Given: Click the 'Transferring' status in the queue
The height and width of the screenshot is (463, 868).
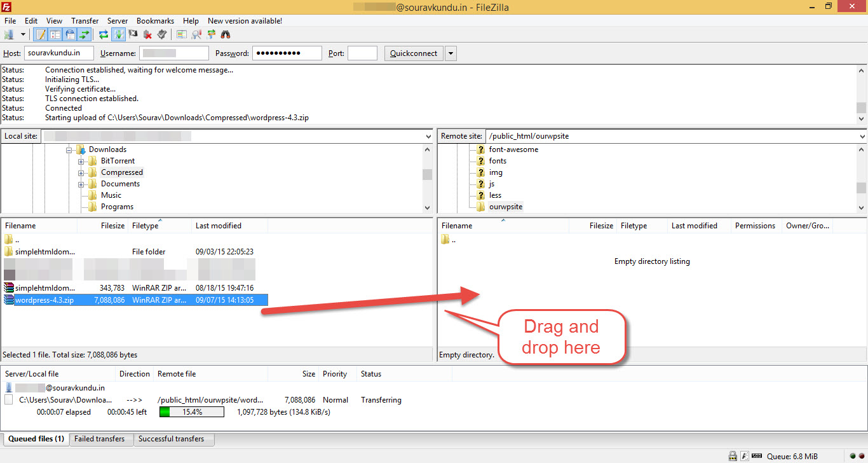Looking at the screenshot, I should 381,400.
